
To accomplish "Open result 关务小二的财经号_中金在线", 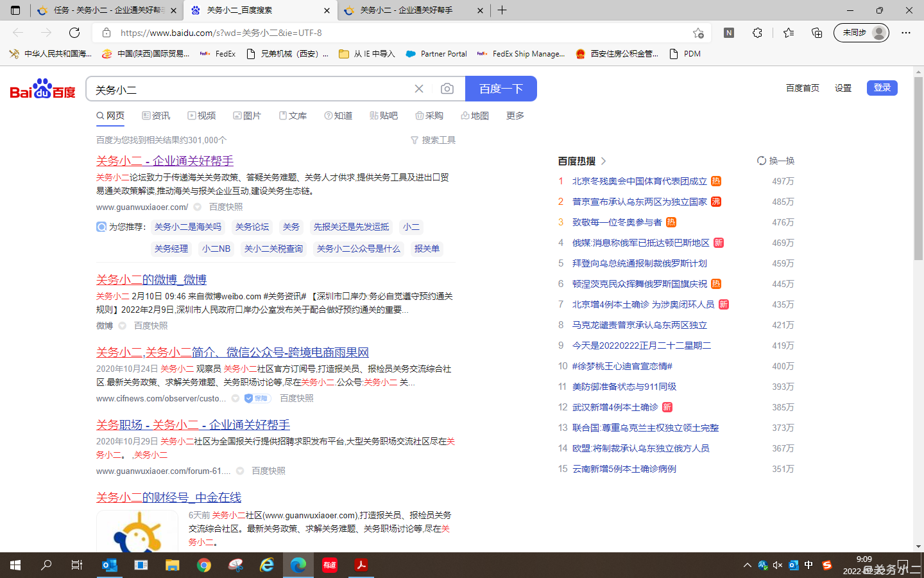I will tap(169, 497).
